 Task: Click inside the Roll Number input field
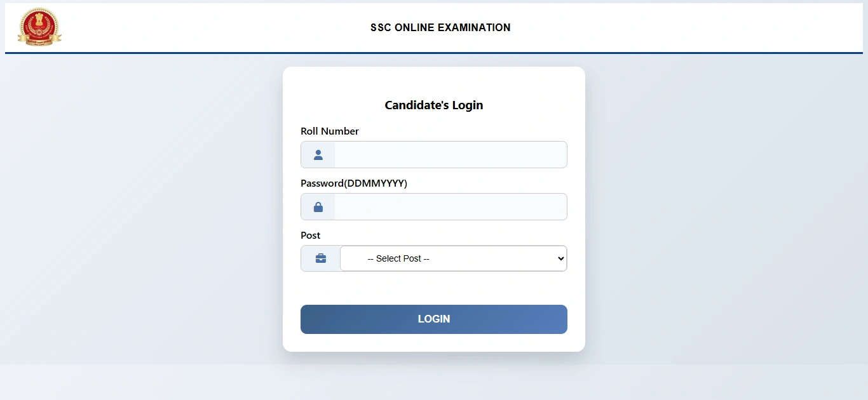tap(449, 154)
